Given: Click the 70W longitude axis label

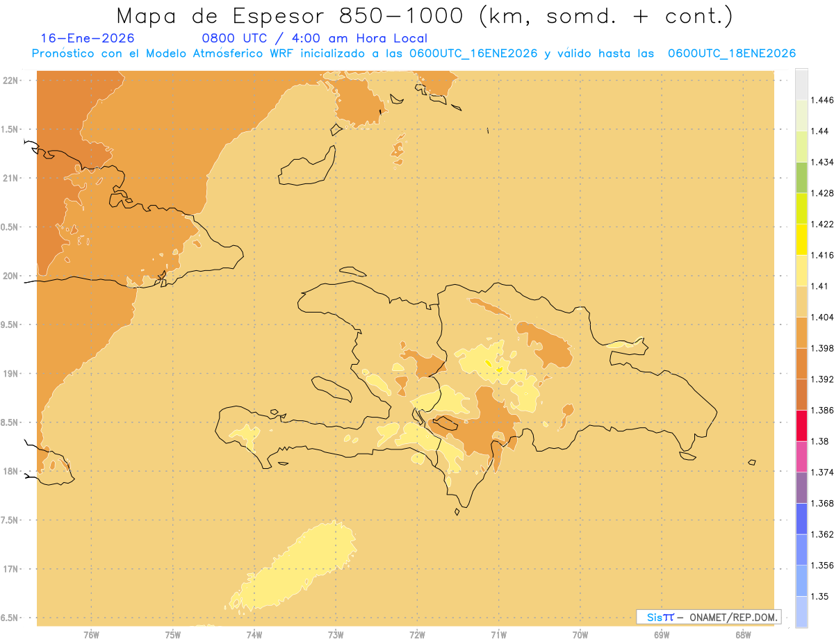Looking at the screenshot, I should tap(580, 634).
